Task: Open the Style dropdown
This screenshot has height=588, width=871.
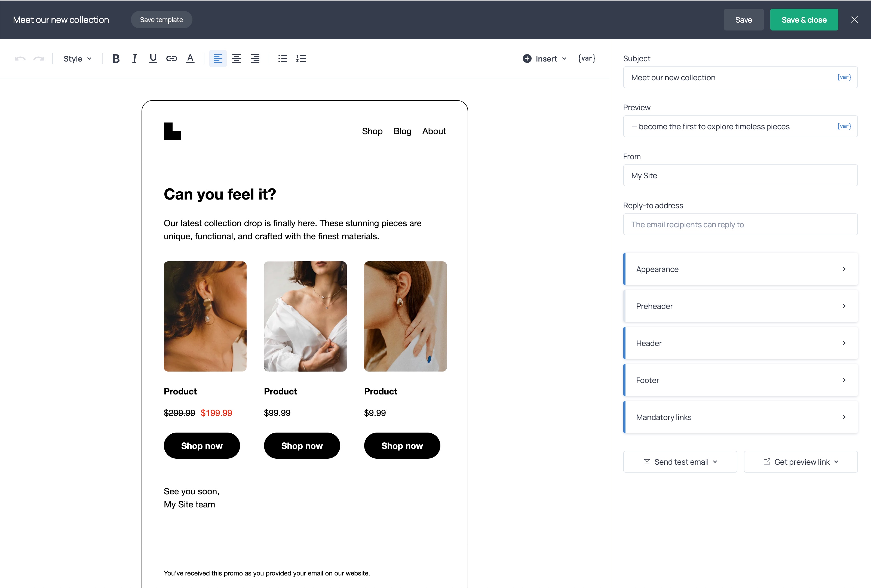Action: 77,59
